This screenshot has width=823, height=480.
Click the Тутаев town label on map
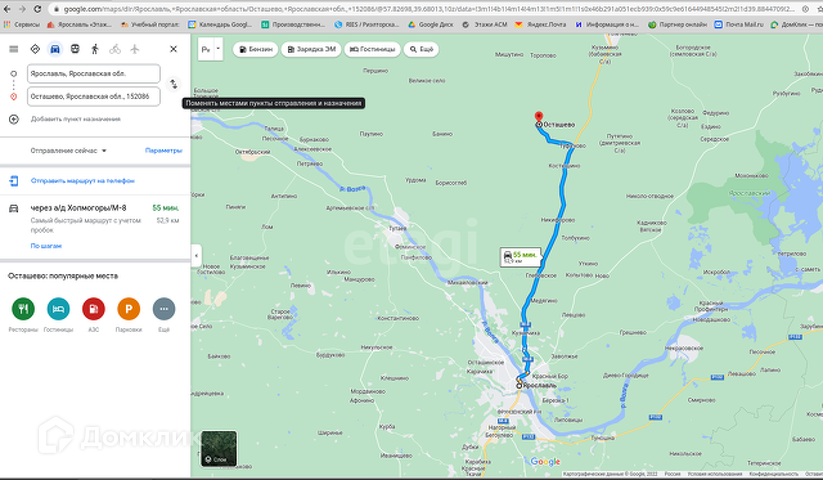(x=397, y=228)
